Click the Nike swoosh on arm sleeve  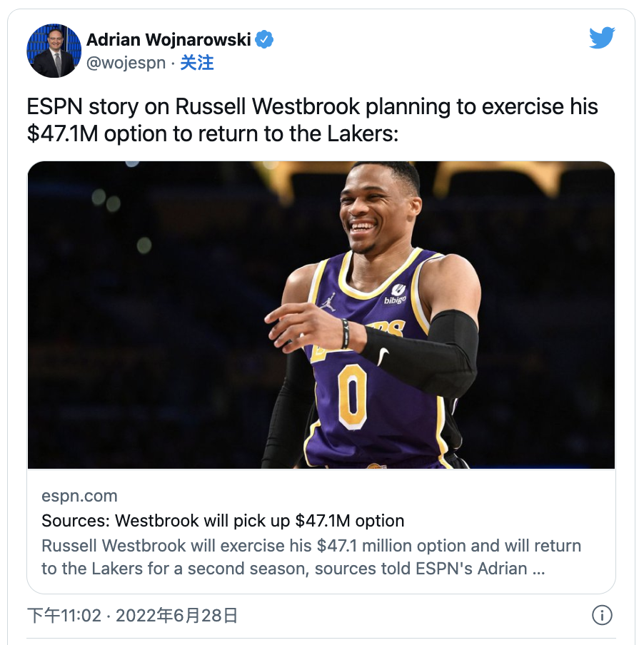pos(383,355)
